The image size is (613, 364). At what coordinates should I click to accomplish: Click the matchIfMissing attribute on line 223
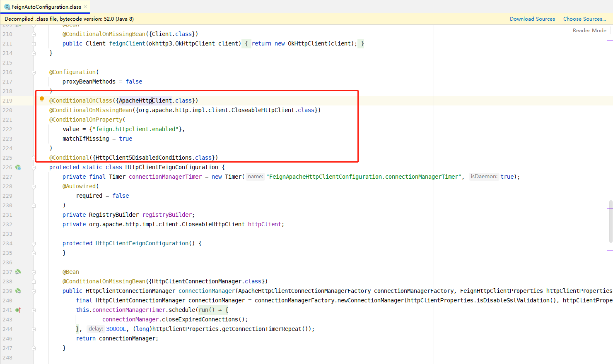point(86,139)
